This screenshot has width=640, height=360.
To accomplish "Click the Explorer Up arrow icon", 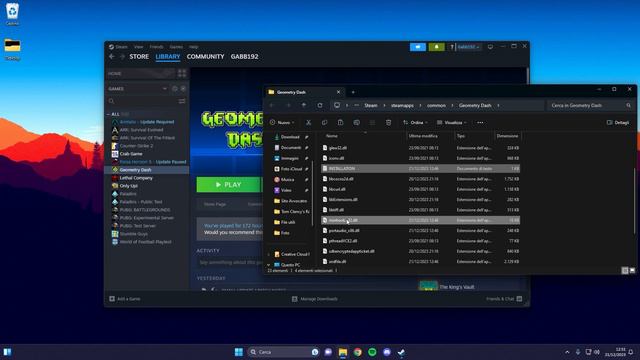I will click(304, 105).
